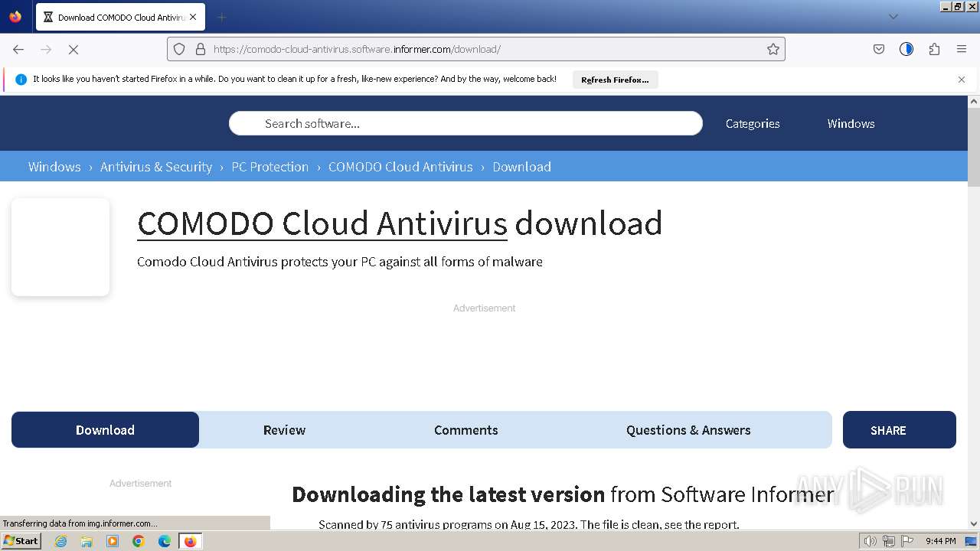
Task: Click the padlock site security icon
Action: 201,49
